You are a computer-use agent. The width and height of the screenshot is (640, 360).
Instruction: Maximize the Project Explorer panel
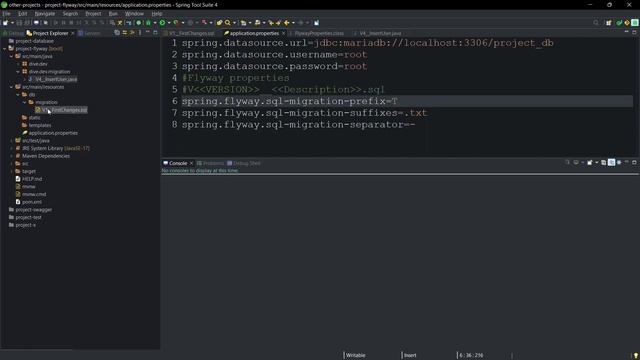click(155, 33)
